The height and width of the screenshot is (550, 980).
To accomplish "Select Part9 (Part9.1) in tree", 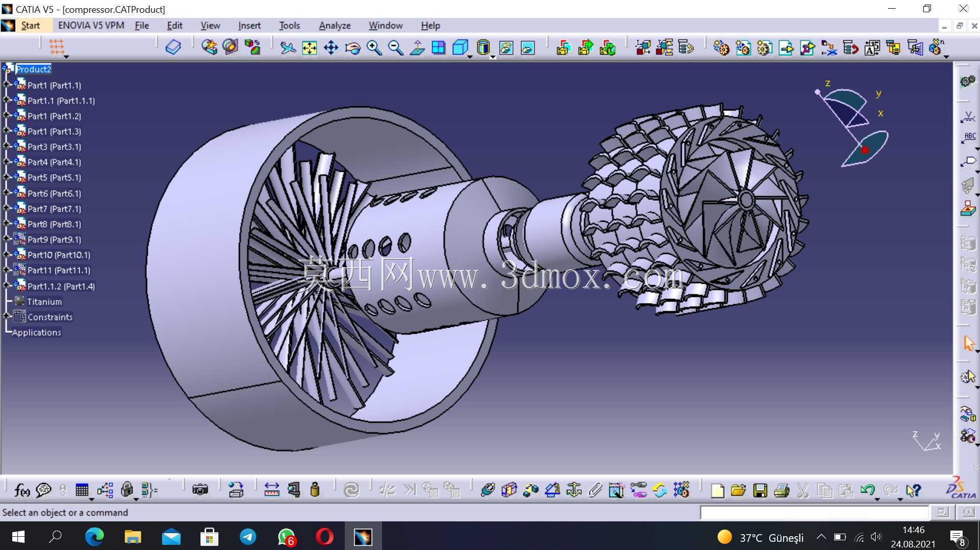I will pos(54,239).
